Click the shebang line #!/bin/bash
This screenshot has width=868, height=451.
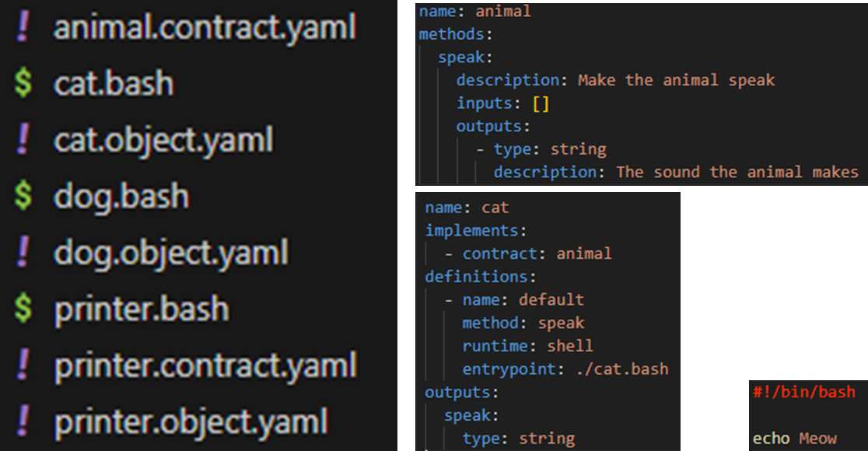point(803,392)
